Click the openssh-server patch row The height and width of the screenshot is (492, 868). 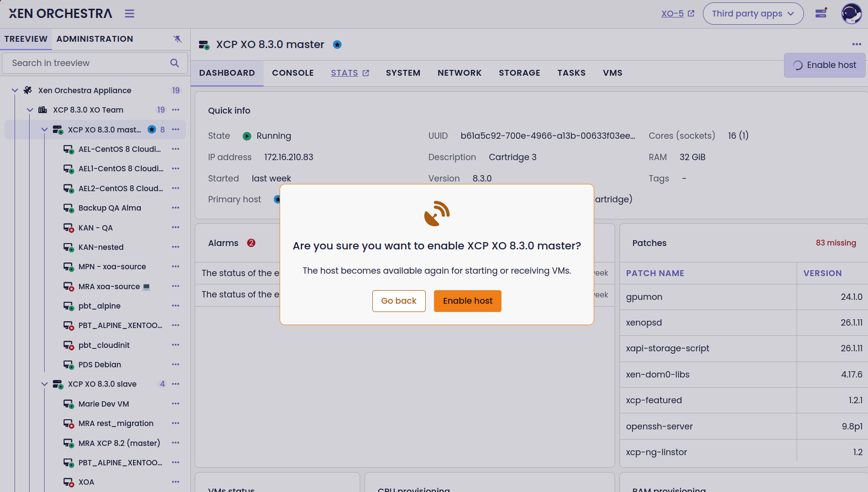point(744,426)
